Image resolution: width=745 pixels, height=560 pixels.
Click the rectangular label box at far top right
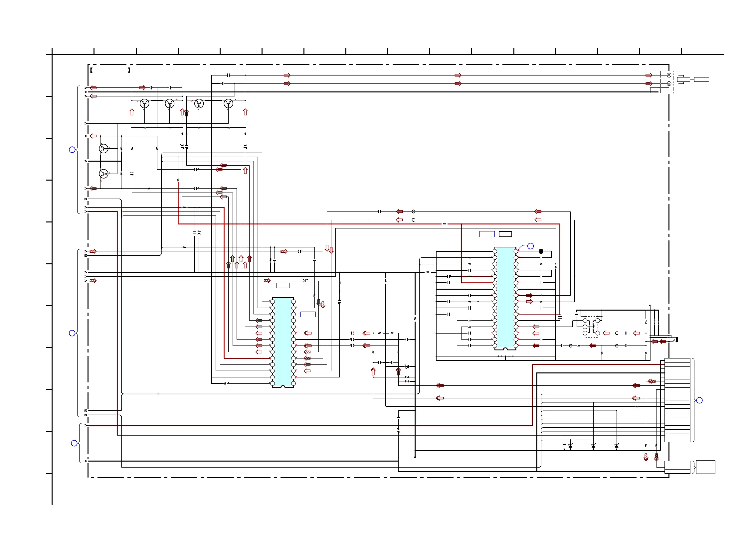click(701, 79)
